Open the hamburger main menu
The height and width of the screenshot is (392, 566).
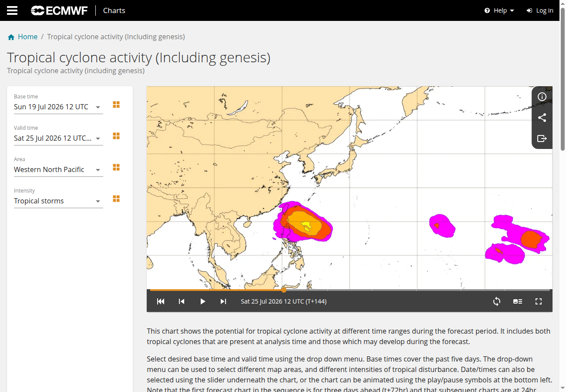tap(12, 10)
